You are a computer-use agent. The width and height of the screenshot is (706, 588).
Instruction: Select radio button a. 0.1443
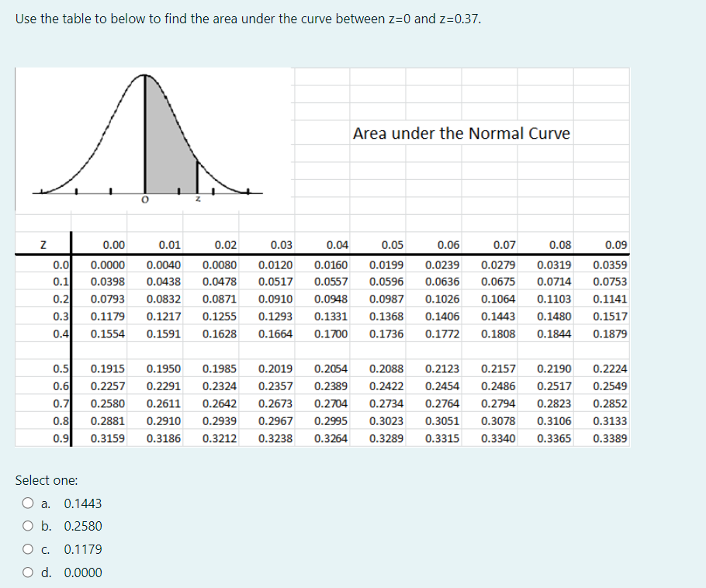29,503
